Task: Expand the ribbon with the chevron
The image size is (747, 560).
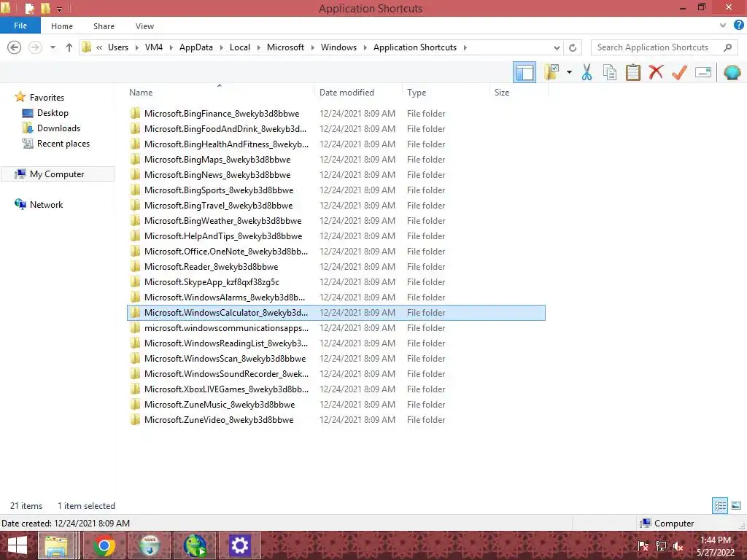Action: 723,26
